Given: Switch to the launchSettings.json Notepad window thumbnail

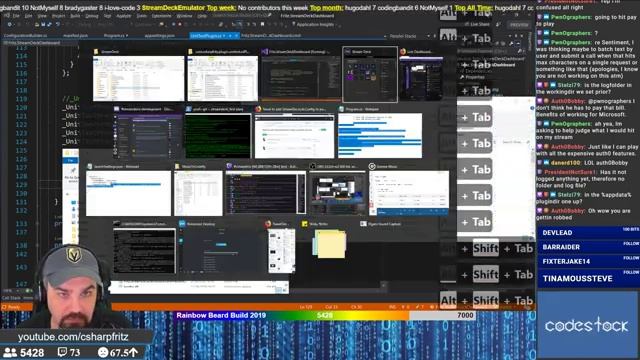Looking at the screenshot, I should coord(128,193).
